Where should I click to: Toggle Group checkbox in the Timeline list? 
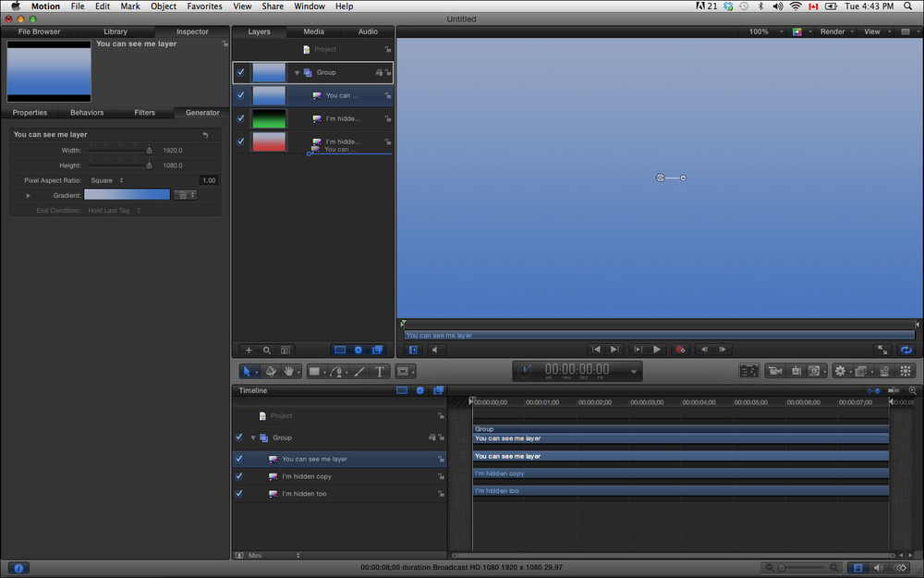[x=239, y=437]
